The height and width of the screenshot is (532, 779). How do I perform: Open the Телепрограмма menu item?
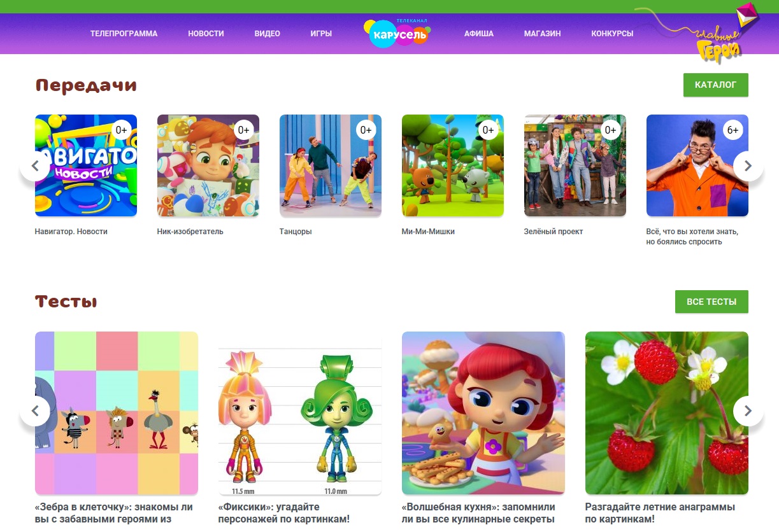click(124, 34)
